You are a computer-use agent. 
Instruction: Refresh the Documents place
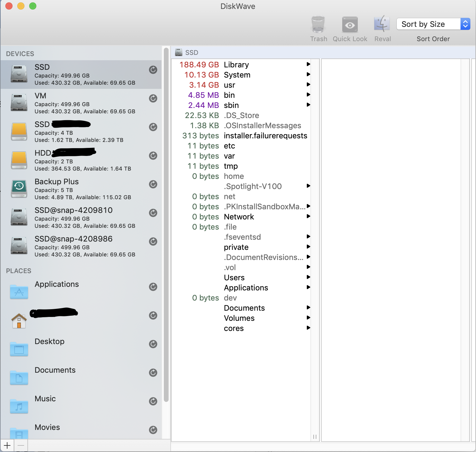(153, 373)
